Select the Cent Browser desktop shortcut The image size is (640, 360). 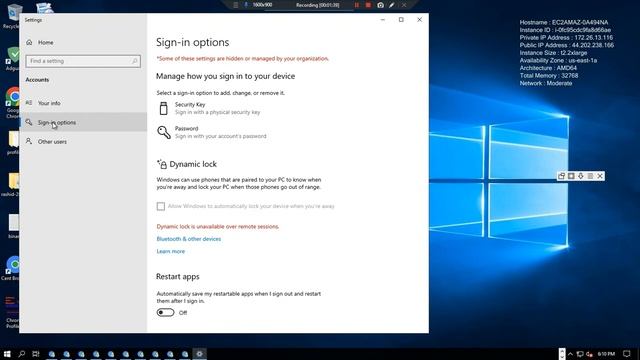11,268
